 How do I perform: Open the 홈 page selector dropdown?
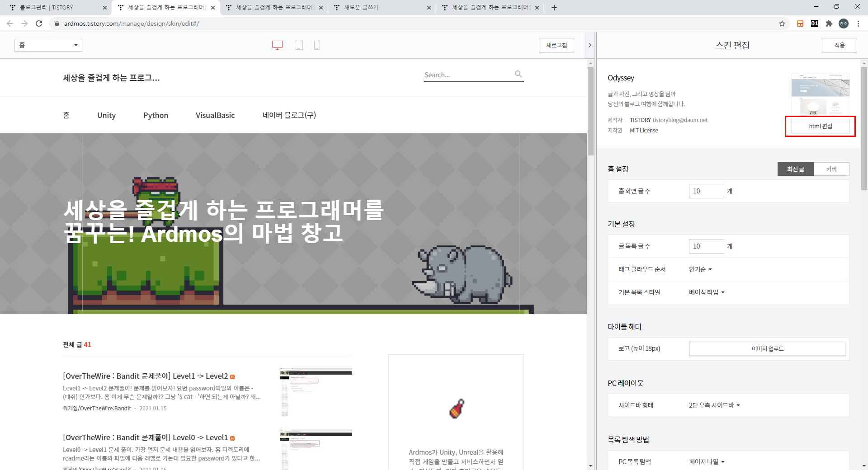(48, 45)
